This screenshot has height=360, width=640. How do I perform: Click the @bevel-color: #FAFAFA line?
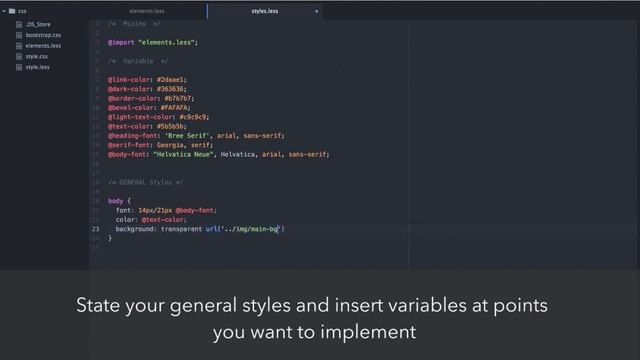149,108
